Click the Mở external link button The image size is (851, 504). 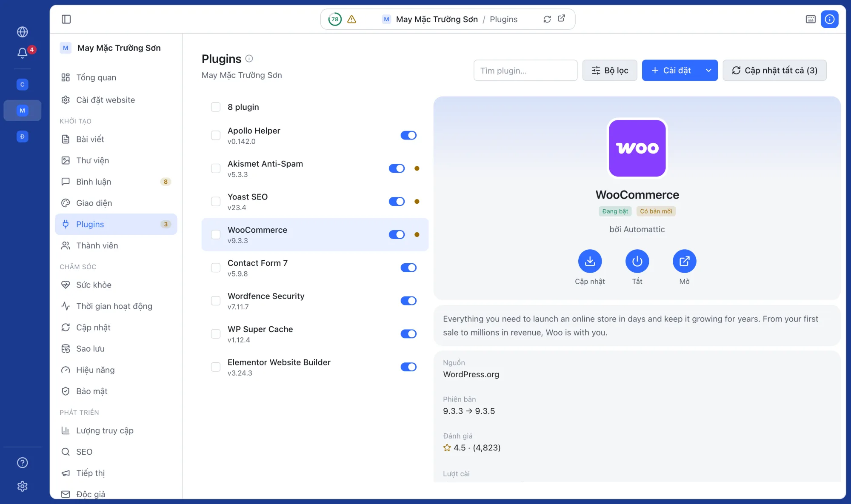point(684,261)
